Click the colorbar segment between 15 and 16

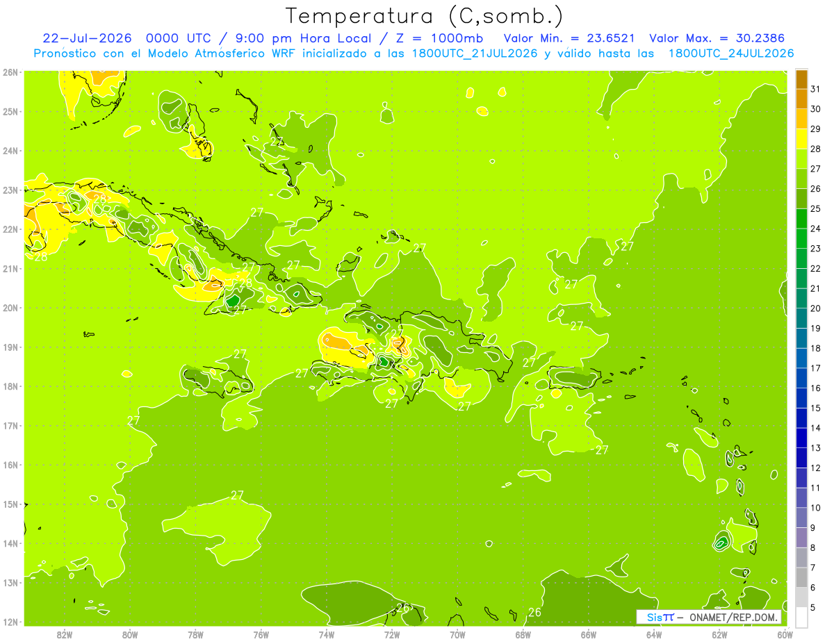(x=801, y=398)
